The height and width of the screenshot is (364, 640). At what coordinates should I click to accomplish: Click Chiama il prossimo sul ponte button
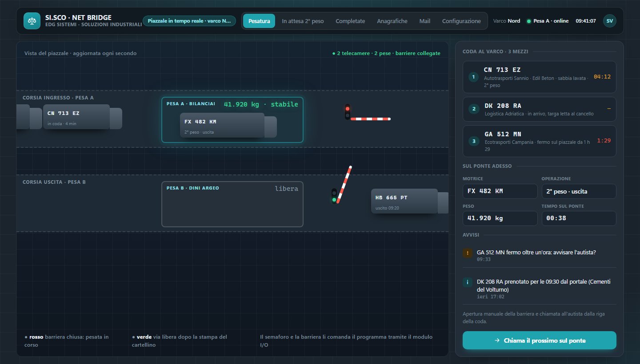pyautogui.click(x=540, y=340)
